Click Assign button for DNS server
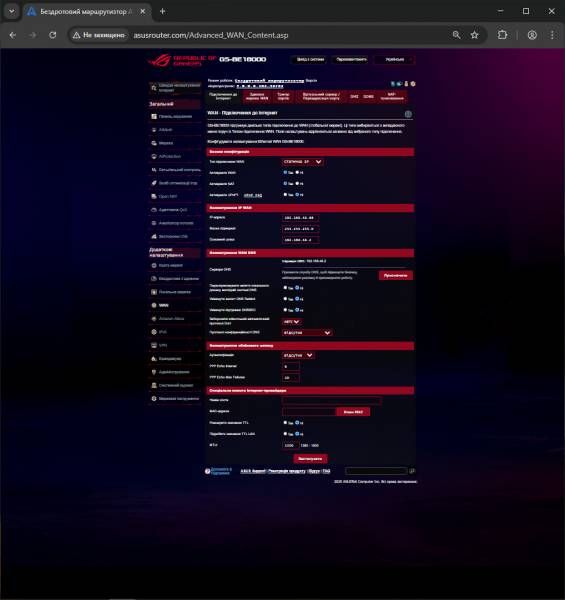 point(396,276)
